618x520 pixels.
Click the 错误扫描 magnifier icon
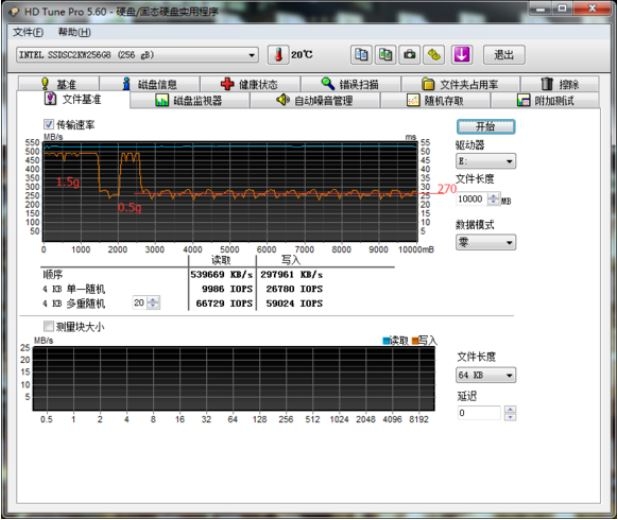[328, 83]
